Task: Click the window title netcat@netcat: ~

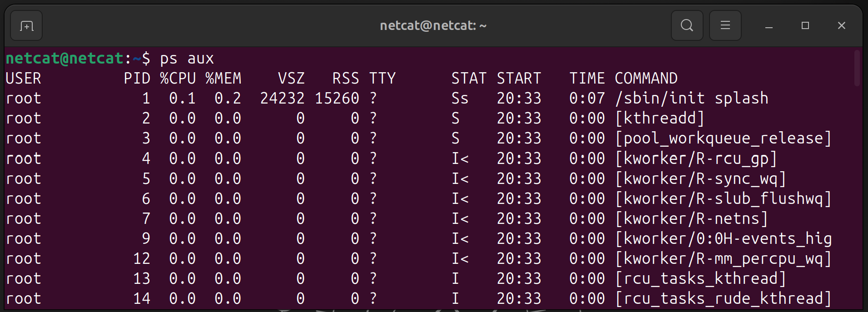Action: pyautogui.click(x=433, y=25)
